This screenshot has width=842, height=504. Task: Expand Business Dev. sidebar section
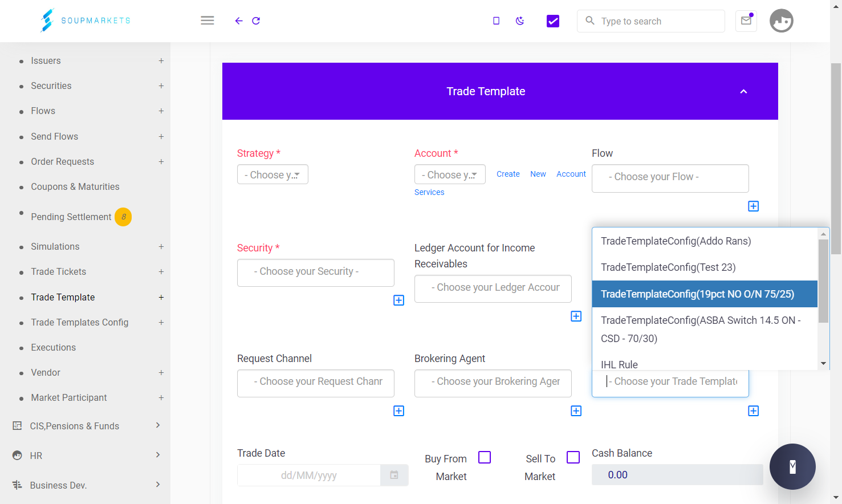pos(85,485)
